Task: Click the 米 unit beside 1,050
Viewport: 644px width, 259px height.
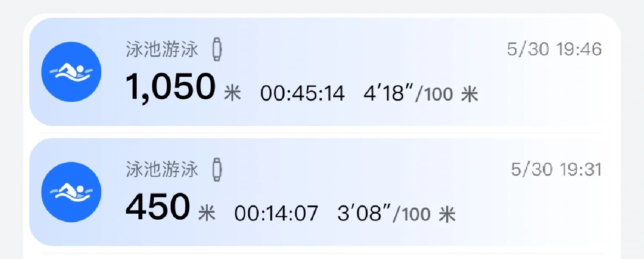Action: coord(233,93)
